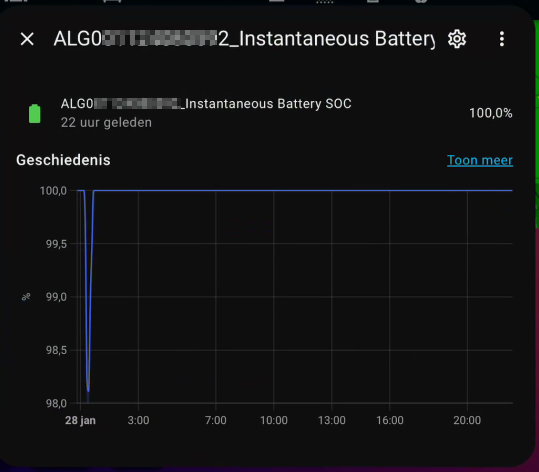Click the dip bottom on the graph line
The image size is (539, 472).
click(x=88, y=389)
